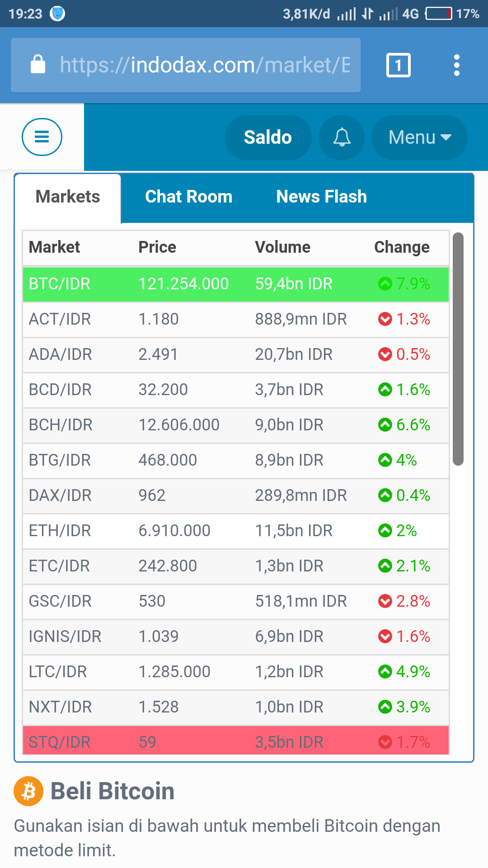Tap the lock icon in address bar
The height and width of the screenshot is (868, 488).
[x=38, y=65]
